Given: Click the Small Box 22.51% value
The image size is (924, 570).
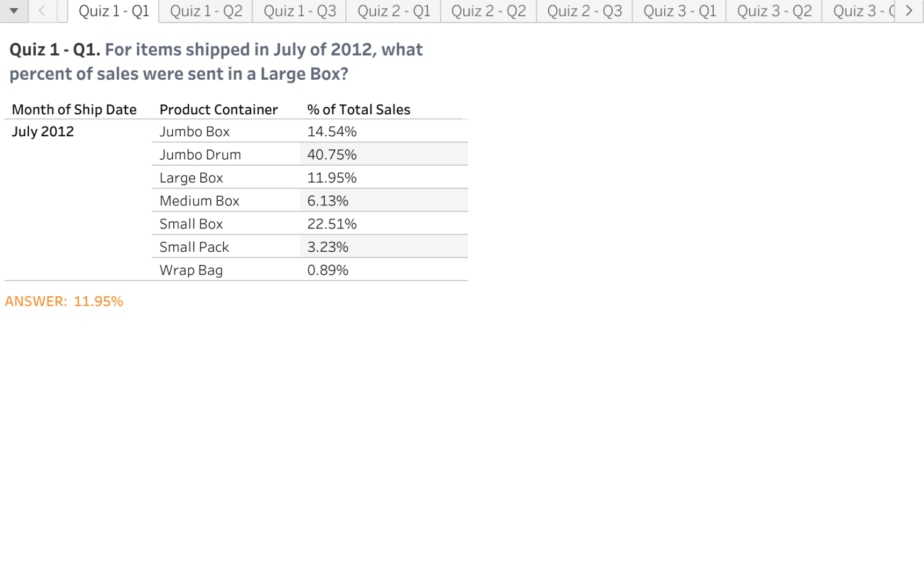Looking at the screenshot, I should (331, 224).
